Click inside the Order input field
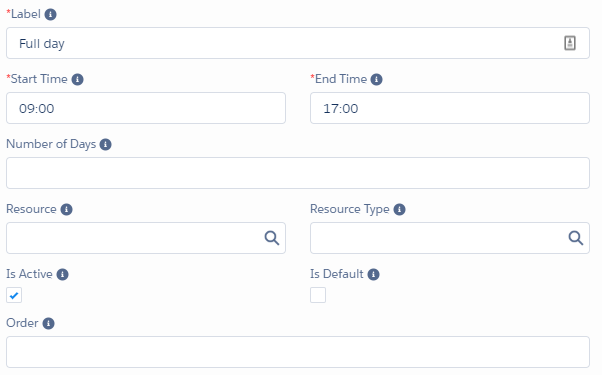The height and width of the screenshot is (375, 602). pyautogui.click(x=298, y=352)
